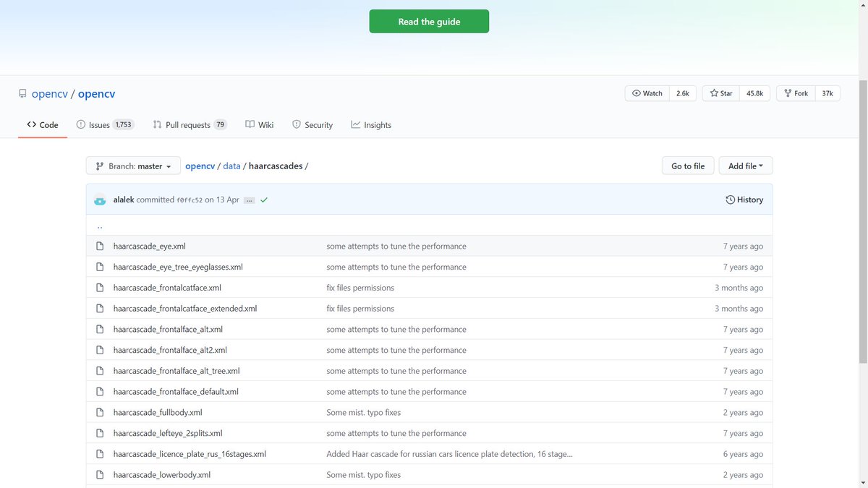This screenshot has height=488, width=868.
Task: Click file icon for haarcascade_lowerbody.xml
Action: coord(100,476)
